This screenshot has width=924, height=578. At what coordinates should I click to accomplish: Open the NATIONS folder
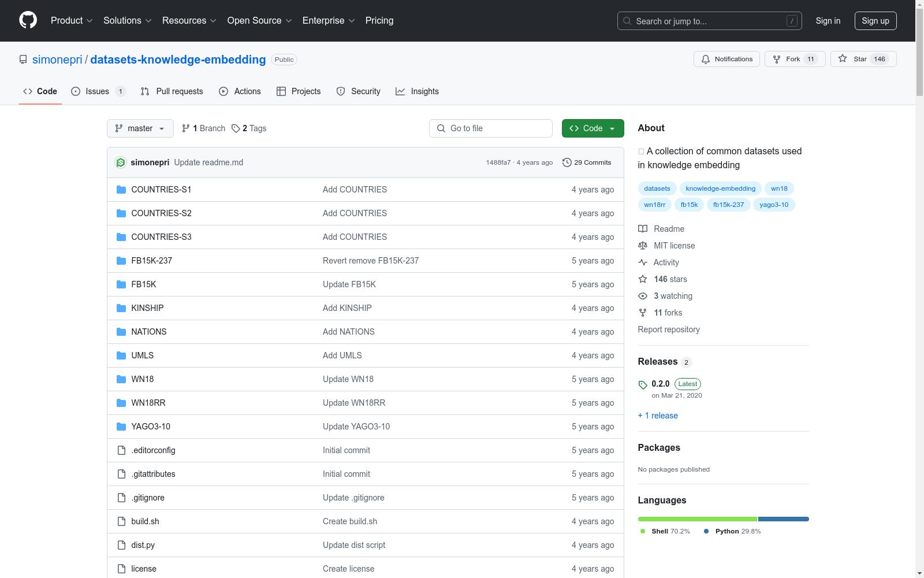coord(149,332)
